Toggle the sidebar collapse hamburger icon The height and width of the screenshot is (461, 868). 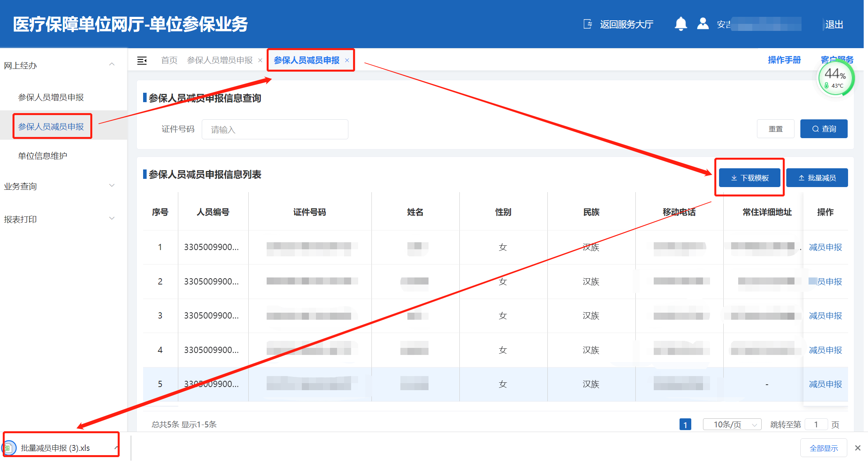[142, 60]
